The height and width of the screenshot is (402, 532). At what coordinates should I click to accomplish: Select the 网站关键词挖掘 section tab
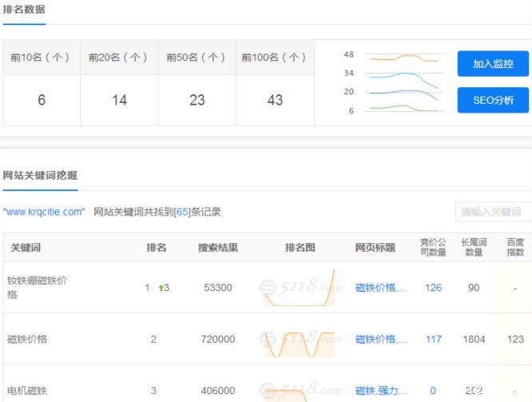point(40,175)
